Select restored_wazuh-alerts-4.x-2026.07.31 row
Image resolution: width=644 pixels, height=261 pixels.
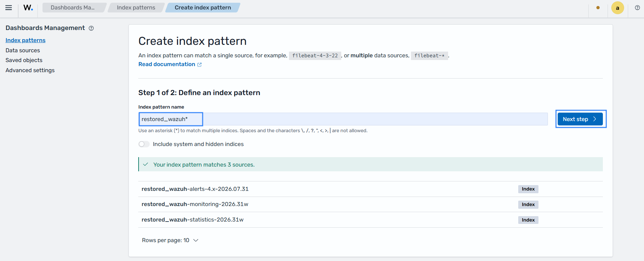click(x=370, y=189)
